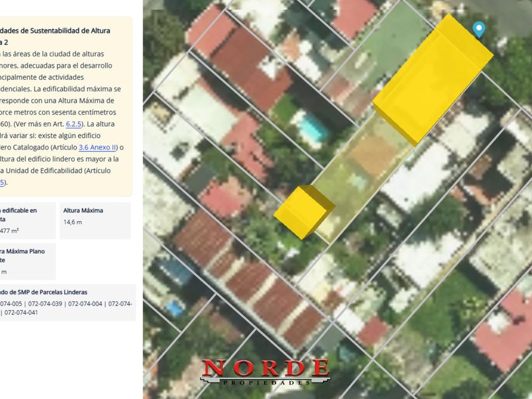532x399 pixels.
Task: Click the Altura Máxima label
Action: [83, 210]
